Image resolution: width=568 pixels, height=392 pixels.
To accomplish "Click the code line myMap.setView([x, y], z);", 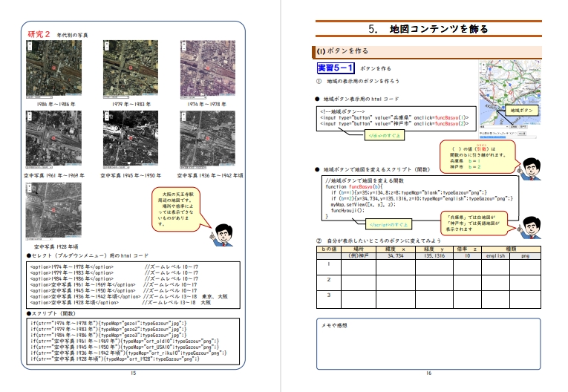I will [363, 205].
